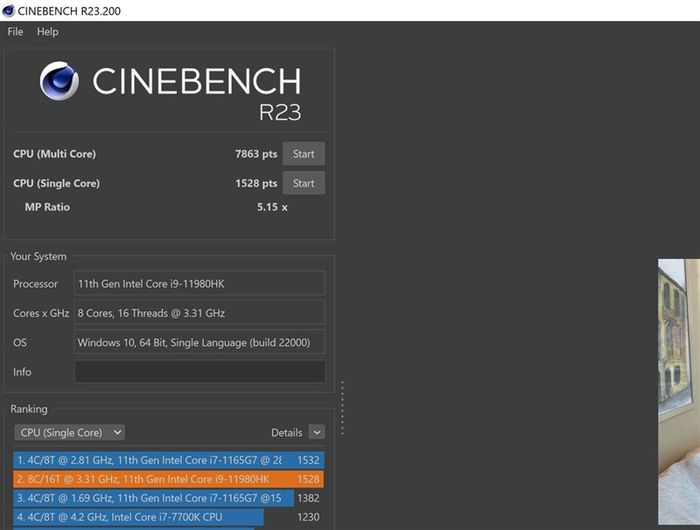Click the Cinebench logo sphere icon
The width and height of the screenshot is (700, 530).
(59, 81)
